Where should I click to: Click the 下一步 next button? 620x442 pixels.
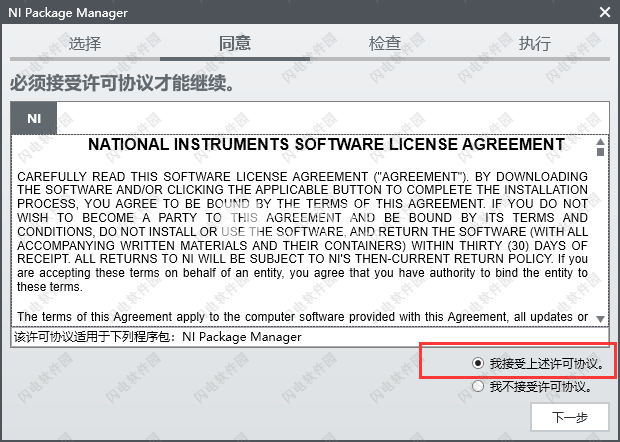(x=570, y=417)
